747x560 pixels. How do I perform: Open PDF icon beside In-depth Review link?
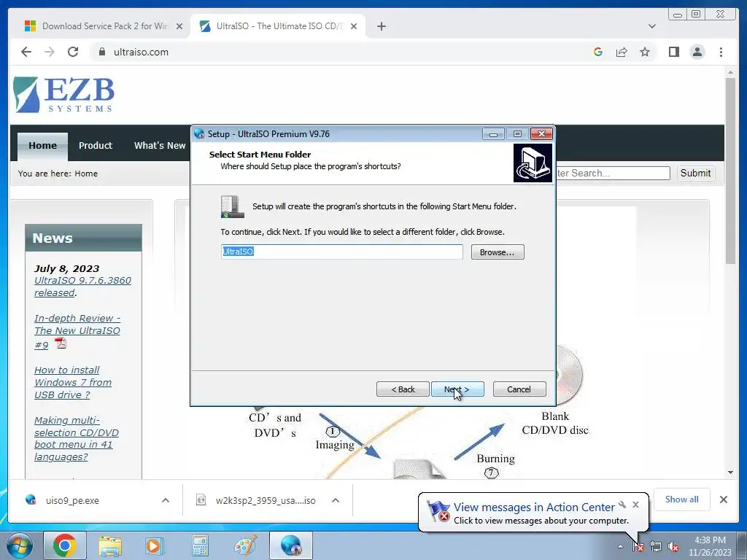coord(61,343)
